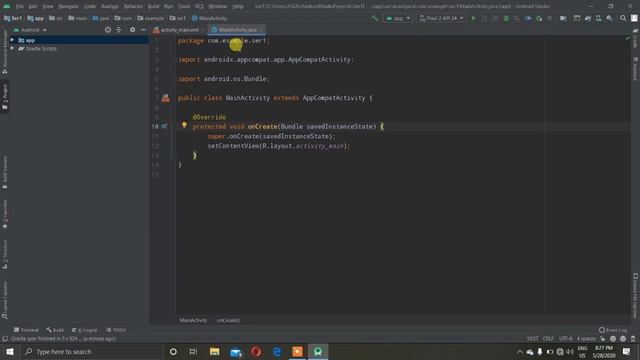Open the Build menu
Image resolution: width=640 pixels, height=360 pixels.
(153, 6)
